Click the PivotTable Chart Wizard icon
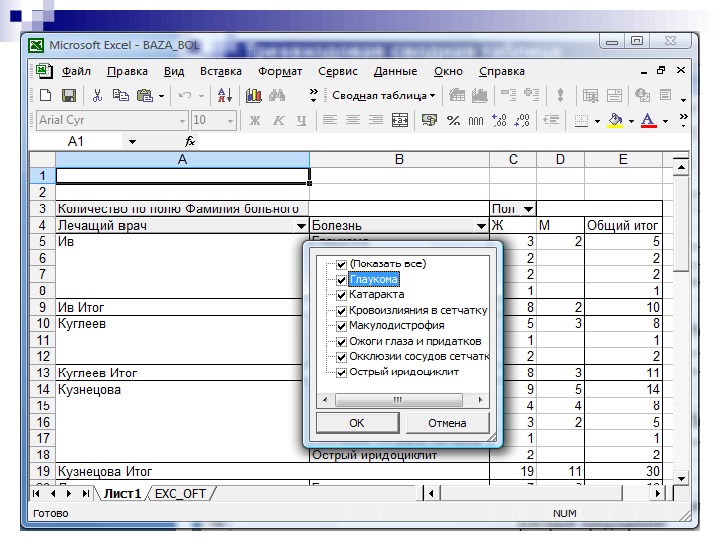Image resolution: width=720 pixels, height=540 pixels. click(x=480, y=96)
